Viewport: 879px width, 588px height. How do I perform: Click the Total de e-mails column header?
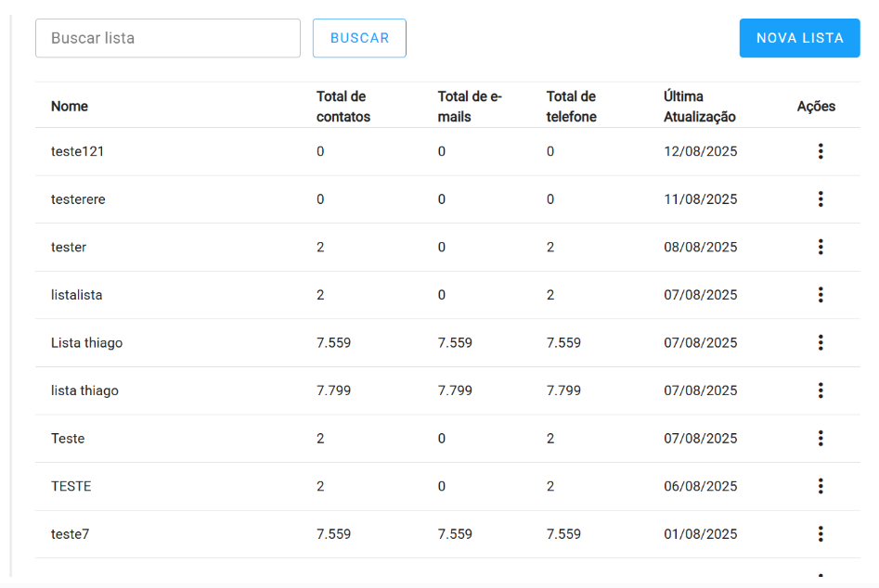point(469,107)
